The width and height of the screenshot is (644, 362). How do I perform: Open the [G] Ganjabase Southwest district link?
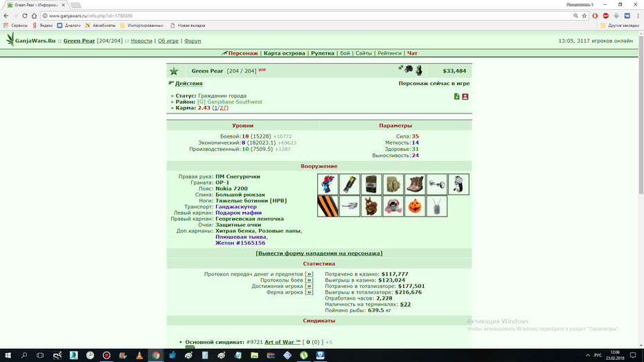[x=230, y=102]
